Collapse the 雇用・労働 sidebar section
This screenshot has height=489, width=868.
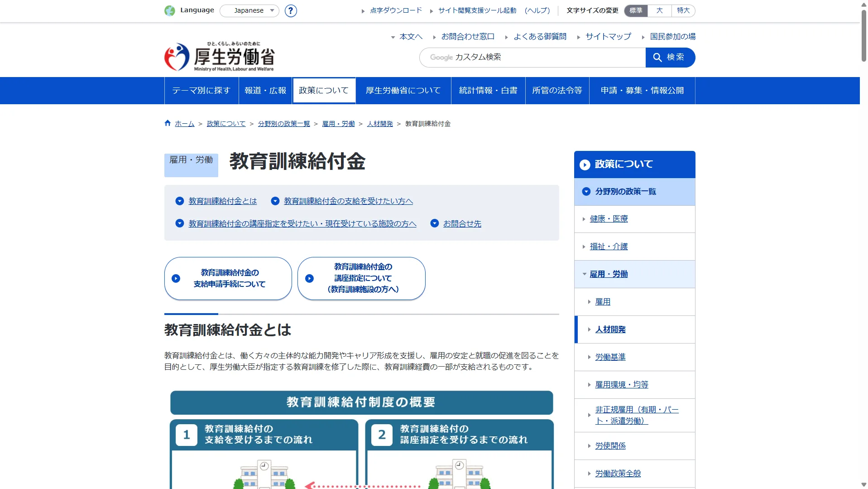coord(585,274)
